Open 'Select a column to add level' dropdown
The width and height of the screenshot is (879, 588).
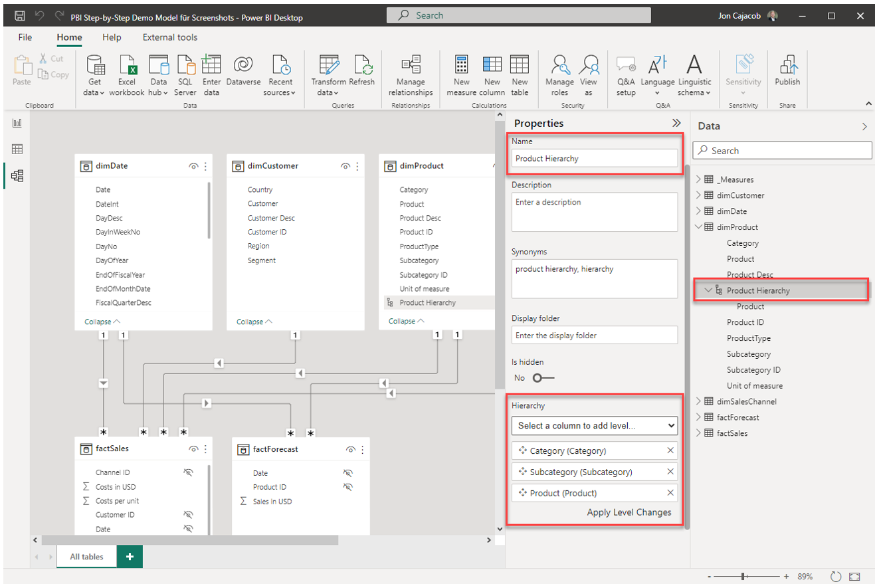595,425
